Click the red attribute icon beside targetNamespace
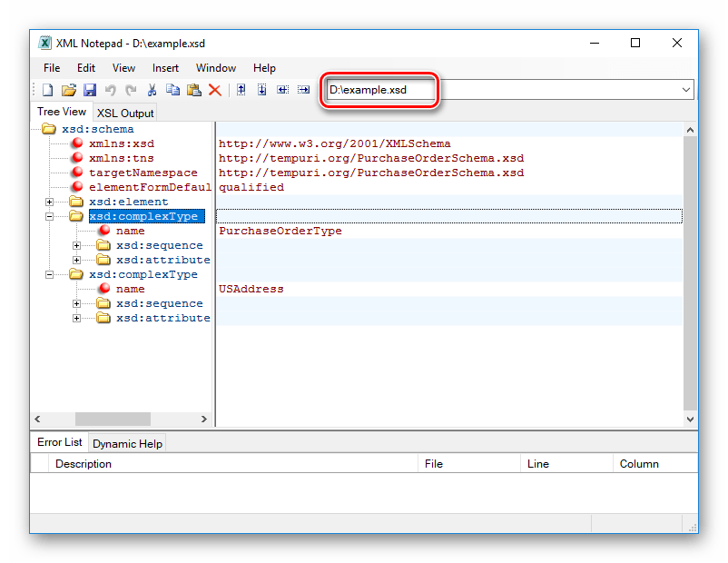728x563 pixels. 77,172
